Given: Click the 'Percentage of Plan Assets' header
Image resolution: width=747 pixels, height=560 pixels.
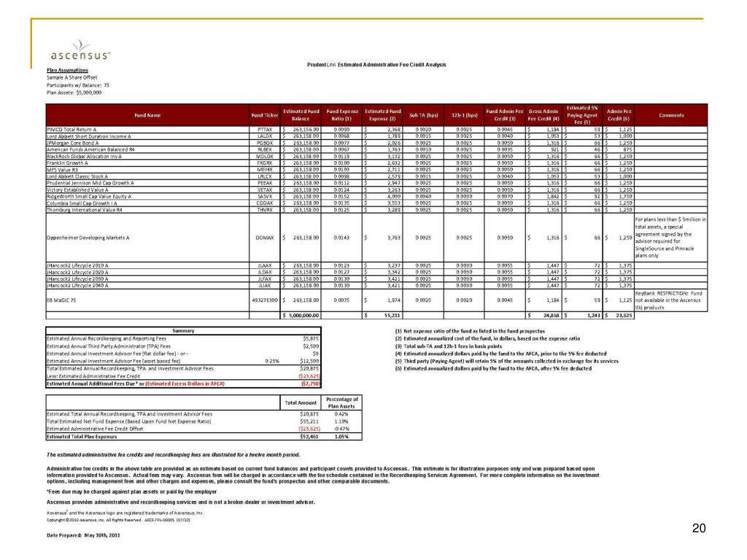Looking at the screenshot, I should pos(341,402).
